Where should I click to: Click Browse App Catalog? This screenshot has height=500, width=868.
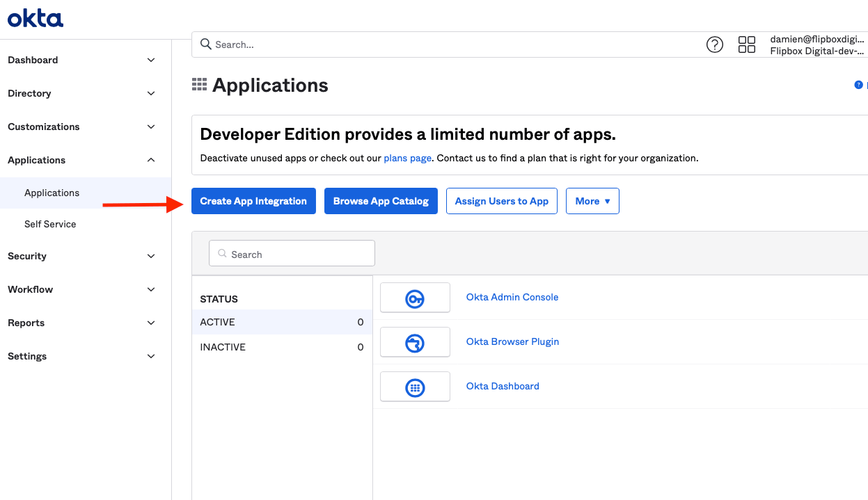tap(381, 201)
